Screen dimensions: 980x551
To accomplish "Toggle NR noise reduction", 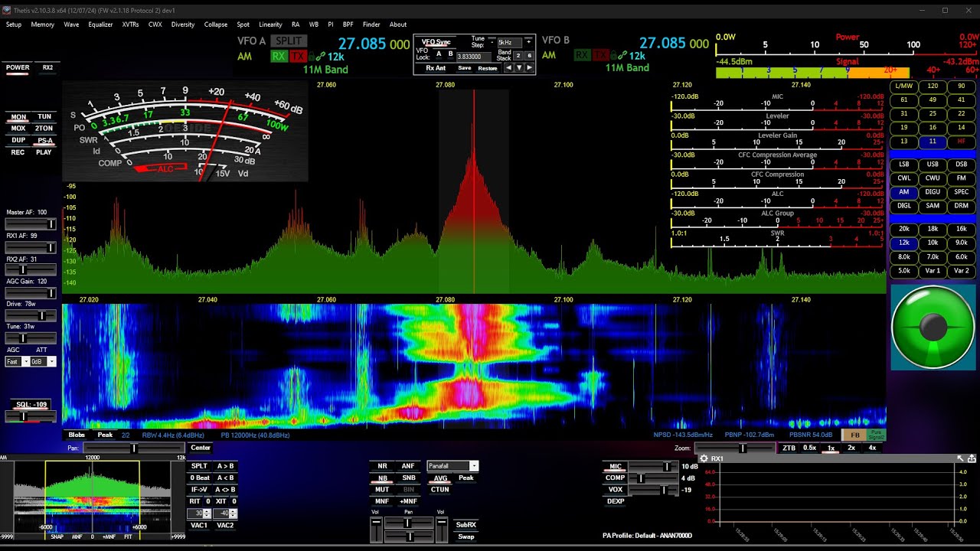I will pos(382,466).
